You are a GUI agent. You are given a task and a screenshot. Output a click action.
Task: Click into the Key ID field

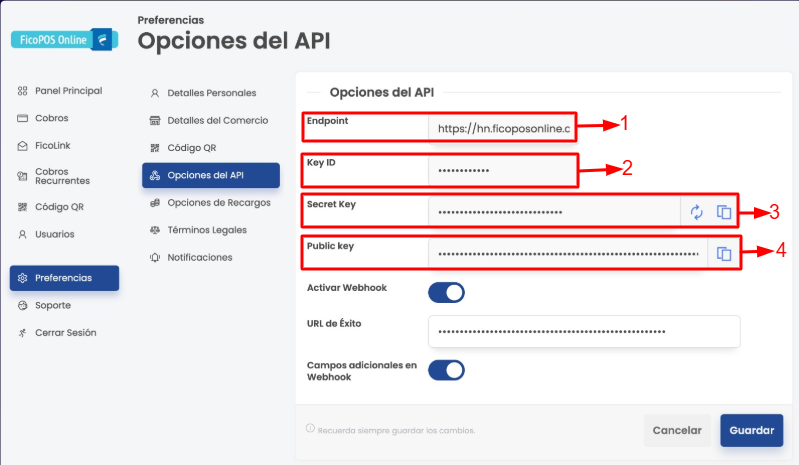click(x=502, y=170)
